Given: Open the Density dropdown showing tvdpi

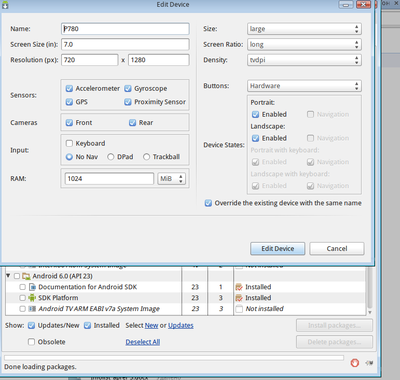Looking at the screenshot, I should [x=304, y=60].
